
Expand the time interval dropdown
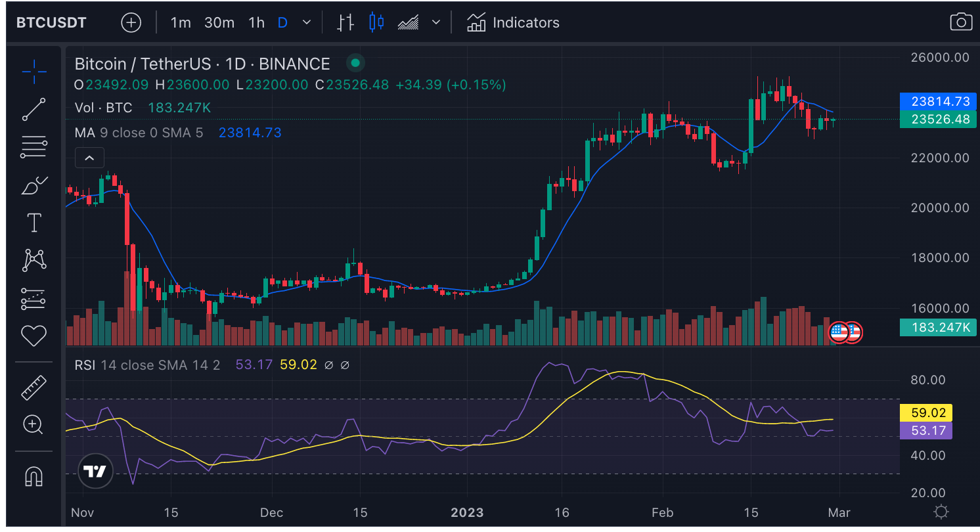click(307, 22)
